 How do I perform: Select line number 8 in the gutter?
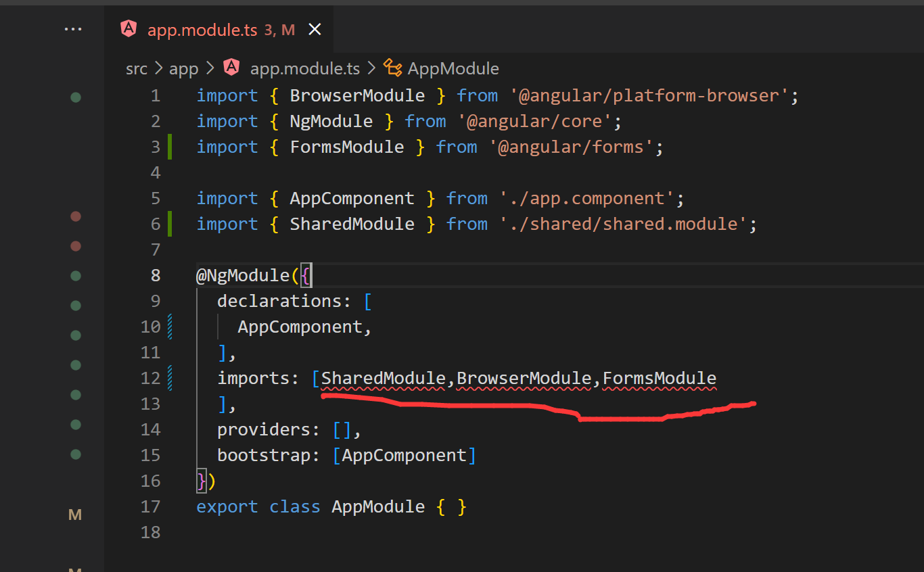click(156, 276)
